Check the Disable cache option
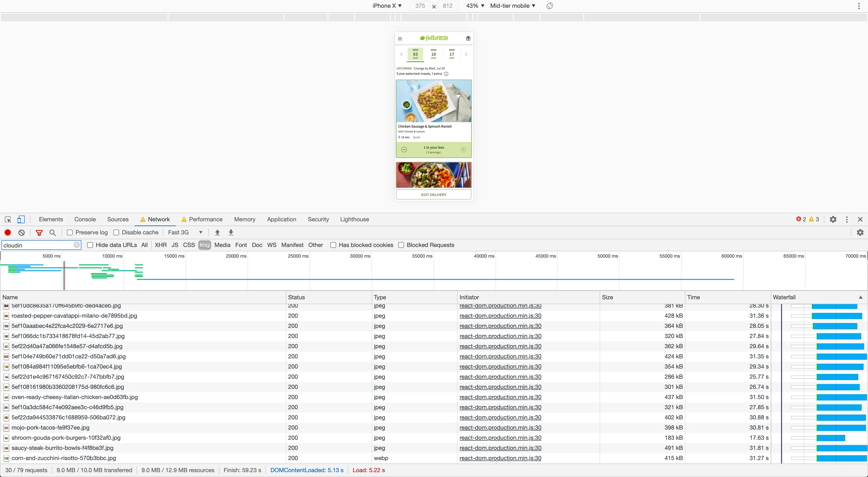The width and height of the screenshot is (868, 477). tap(116, 232)
